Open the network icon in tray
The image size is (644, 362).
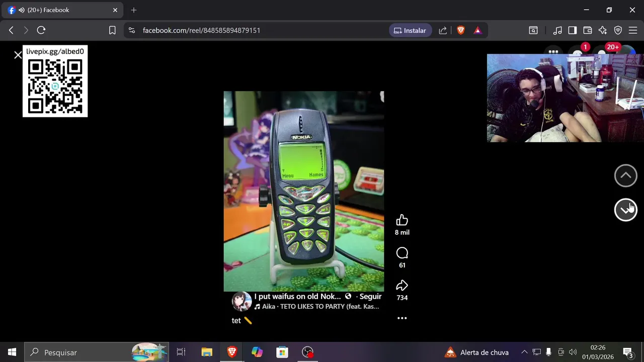(x=536, y=352)
